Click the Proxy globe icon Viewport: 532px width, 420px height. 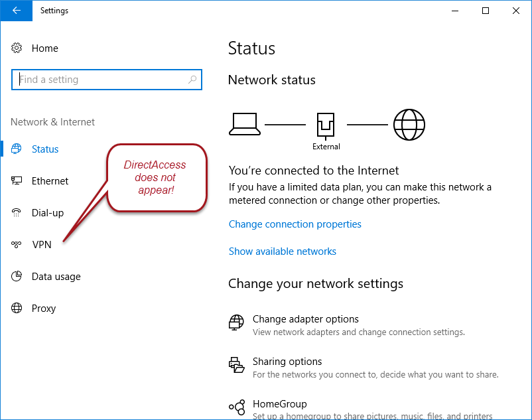point(16,308)
